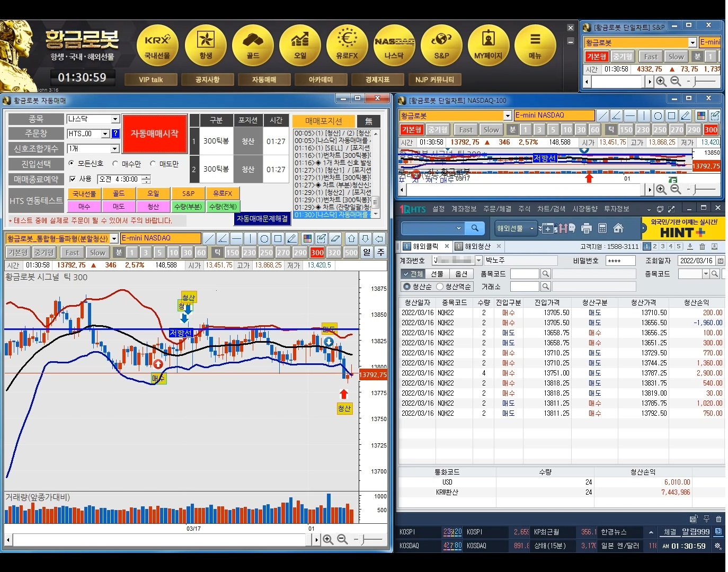Expand the 주문창 HTS_00 dropdown

point(105,134)
